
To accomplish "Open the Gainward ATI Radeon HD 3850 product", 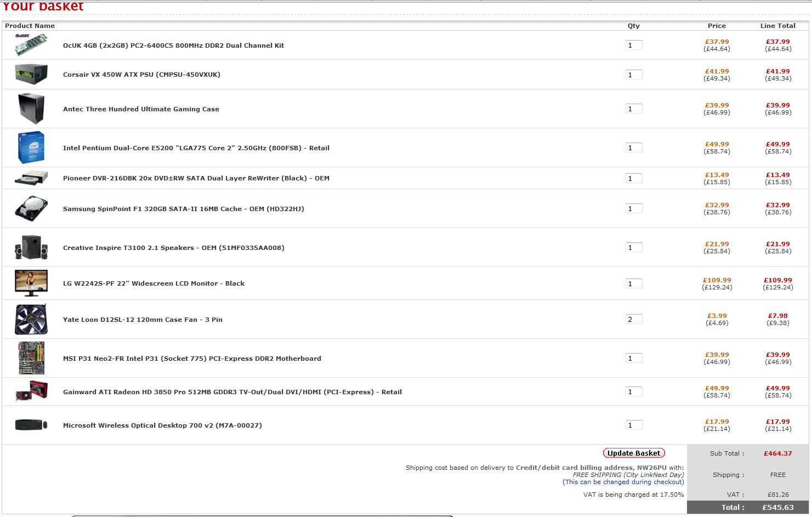I will (x=232, y=392).
